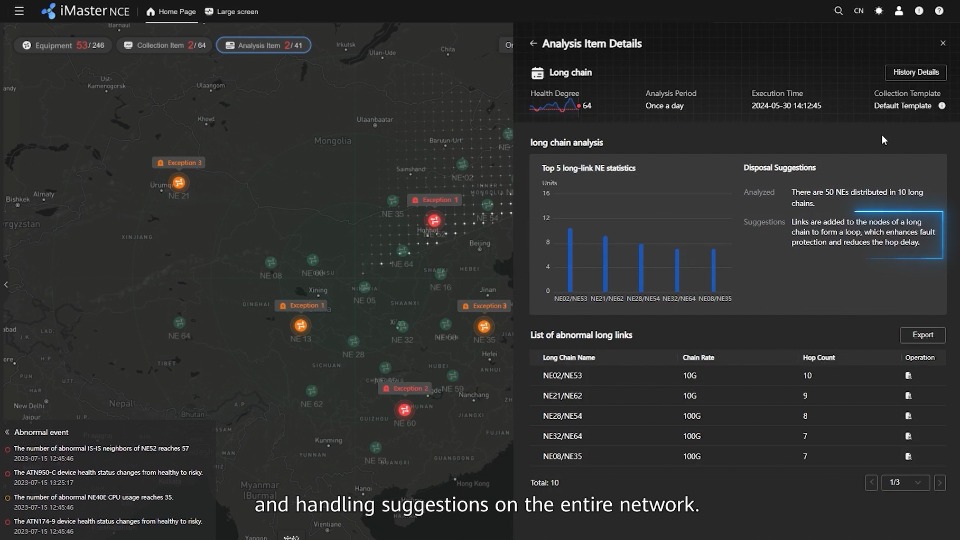Click the help question mark icon
The image size is (960, 540).
939,11
